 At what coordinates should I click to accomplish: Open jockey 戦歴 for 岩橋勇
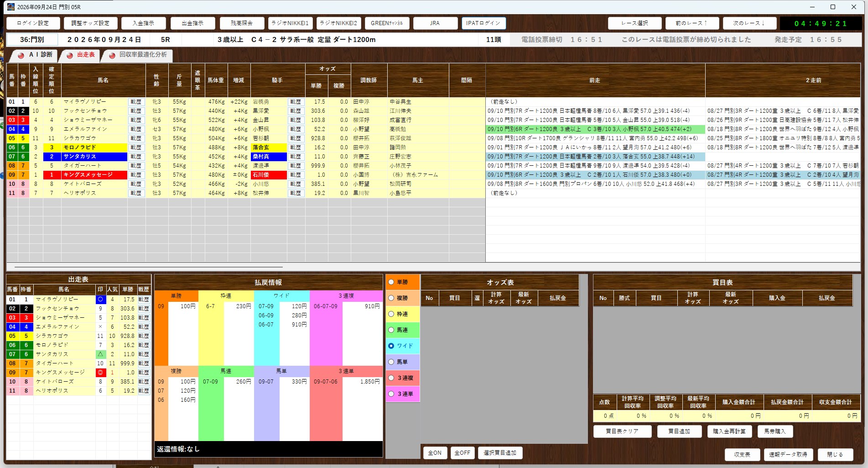(296, 102)
